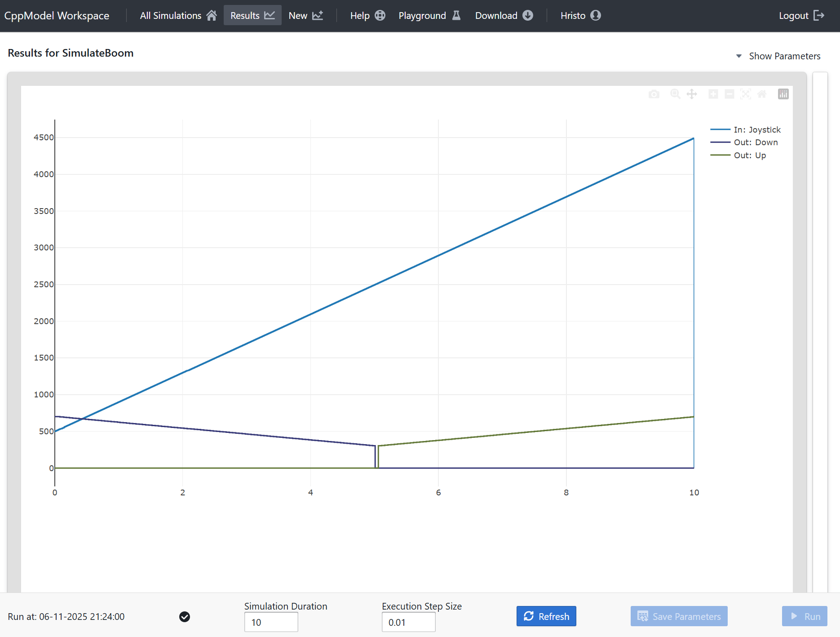Click the plot zoom out minus icon
Viewport: 840px width, 637px height.
729,94
